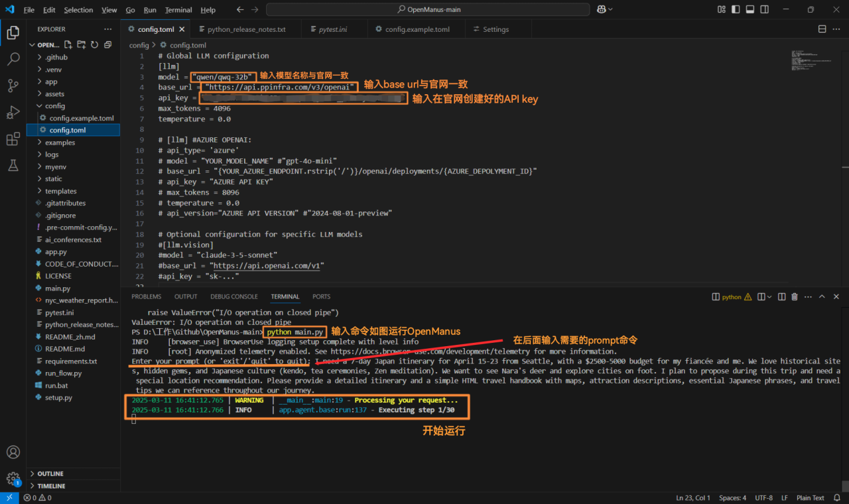849x504 pixels.
Task: Refresh the Explorer file tree
Action: tap(94, 44)
